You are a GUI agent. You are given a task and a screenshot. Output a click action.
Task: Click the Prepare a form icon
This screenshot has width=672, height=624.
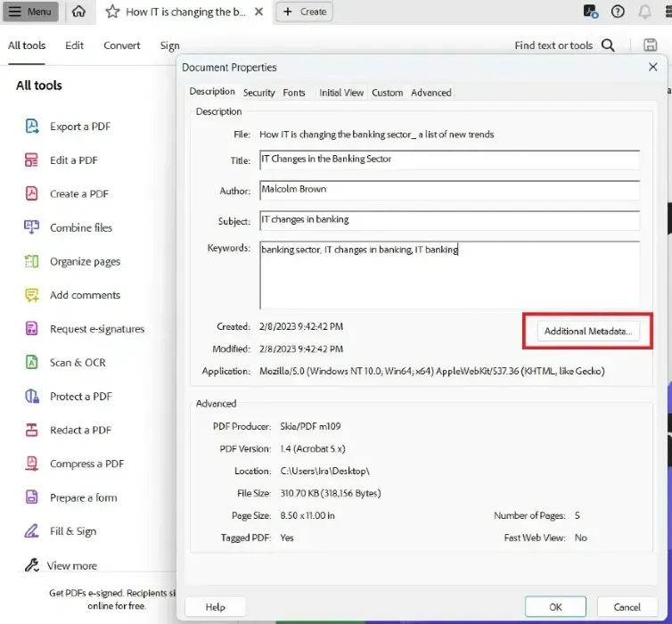(x=31, y=497)
